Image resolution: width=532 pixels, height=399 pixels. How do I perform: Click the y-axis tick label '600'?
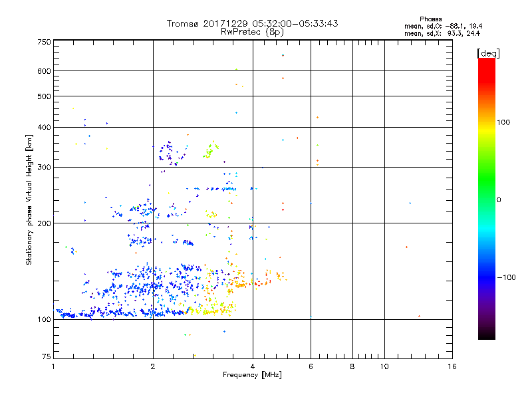coord(44,71)
